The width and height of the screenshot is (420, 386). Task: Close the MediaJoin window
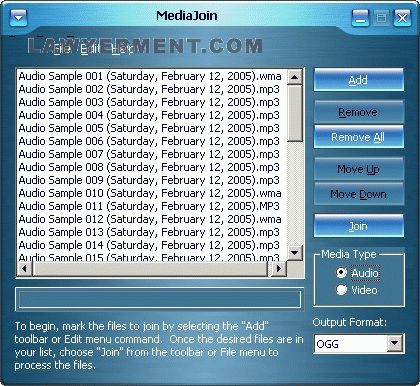(402, 18)
